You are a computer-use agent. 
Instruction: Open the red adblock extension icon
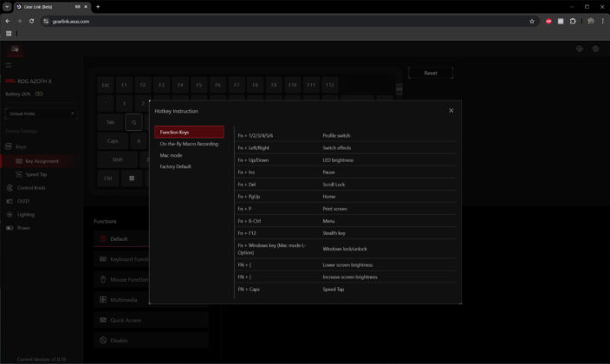(548, 22)
